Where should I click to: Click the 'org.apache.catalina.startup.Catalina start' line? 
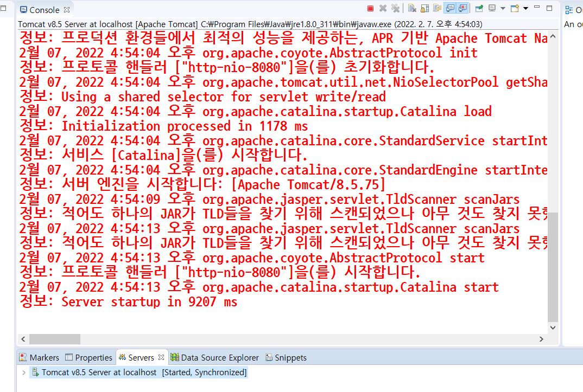(x=259, y=287)
